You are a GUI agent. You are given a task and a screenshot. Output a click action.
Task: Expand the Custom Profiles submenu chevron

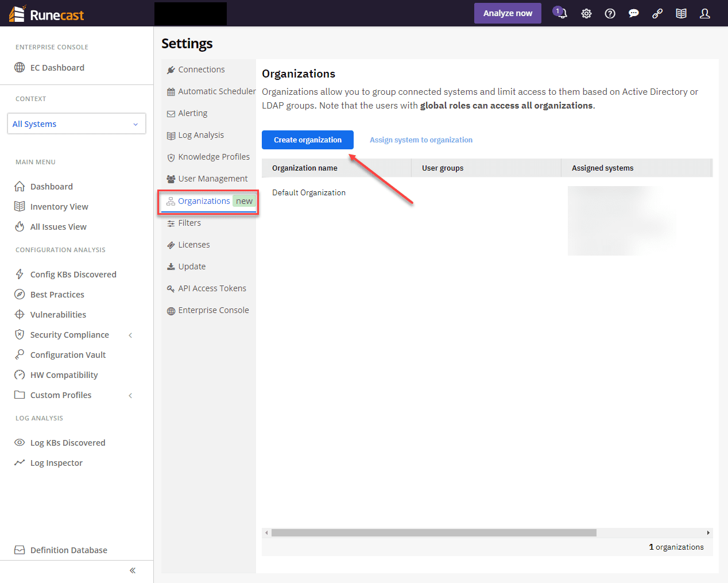coord(131,395)
